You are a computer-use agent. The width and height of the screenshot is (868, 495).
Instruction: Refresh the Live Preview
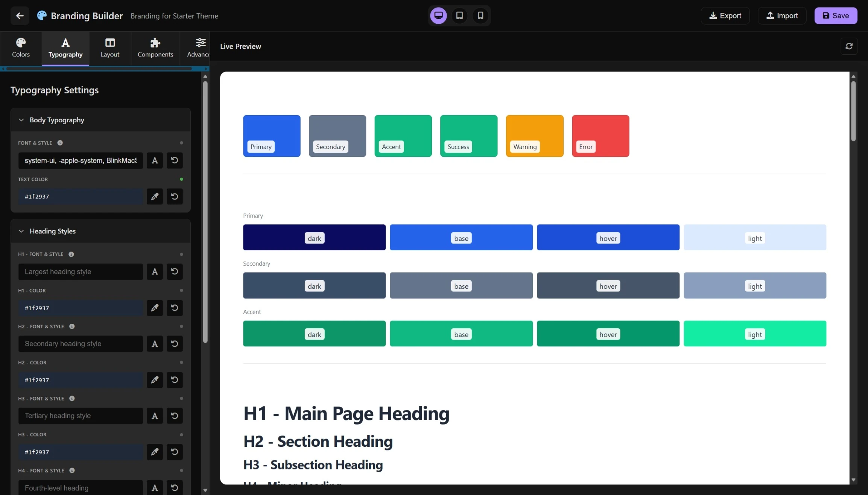tap(849, 46)
